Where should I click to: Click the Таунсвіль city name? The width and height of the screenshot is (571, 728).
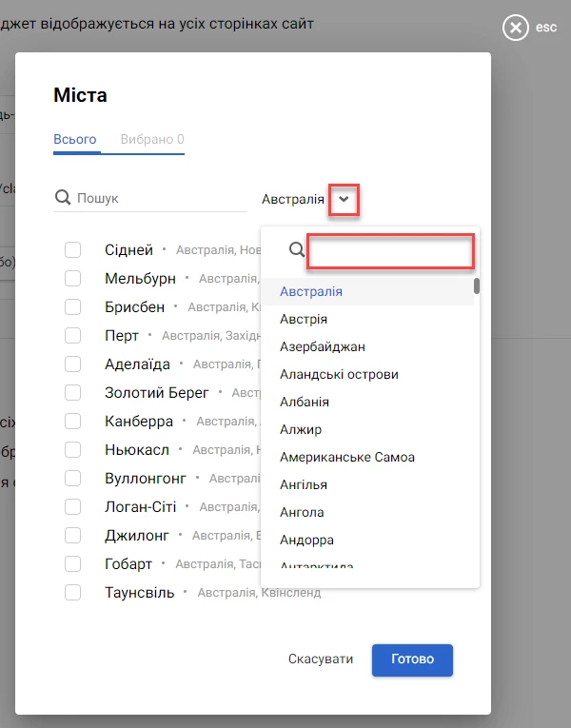click(x=139, y=593)
